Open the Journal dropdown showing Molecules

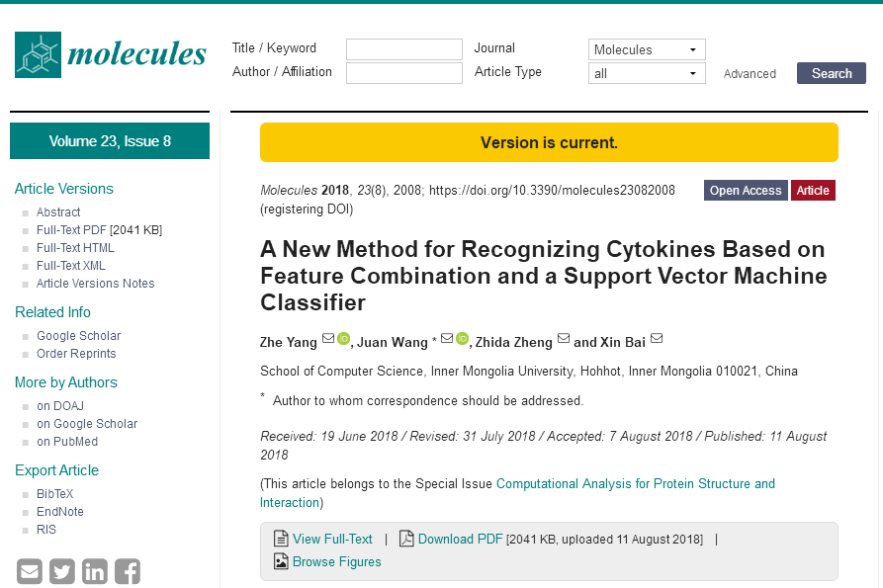[647, 49]
